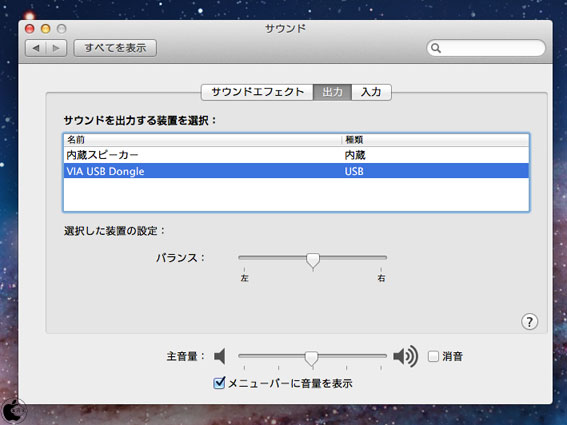Screen dimensions: 567x425
Task: Close the サウンド window with the red button
Action: [30, 29]
